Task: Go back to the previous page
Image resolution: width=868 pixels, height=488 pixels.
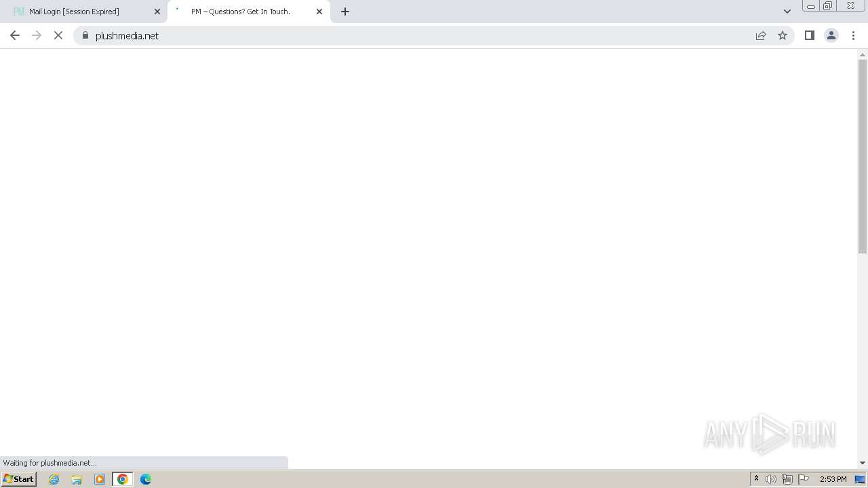Action: (x=15, y=35)
